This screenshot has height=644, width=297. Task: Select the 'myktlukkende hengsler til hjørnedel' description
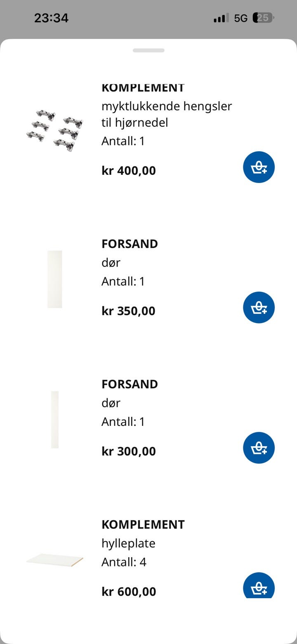pos(167,114)
